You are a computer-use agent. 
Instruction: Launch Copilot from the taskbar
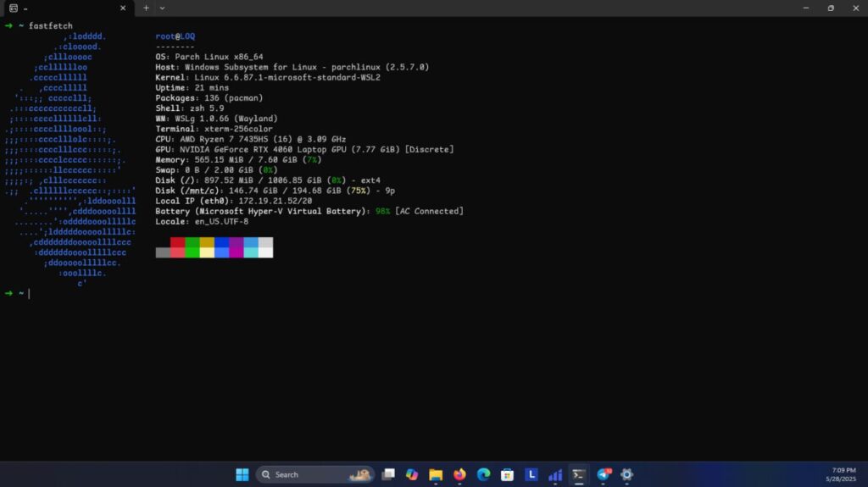tap(412, 474)
